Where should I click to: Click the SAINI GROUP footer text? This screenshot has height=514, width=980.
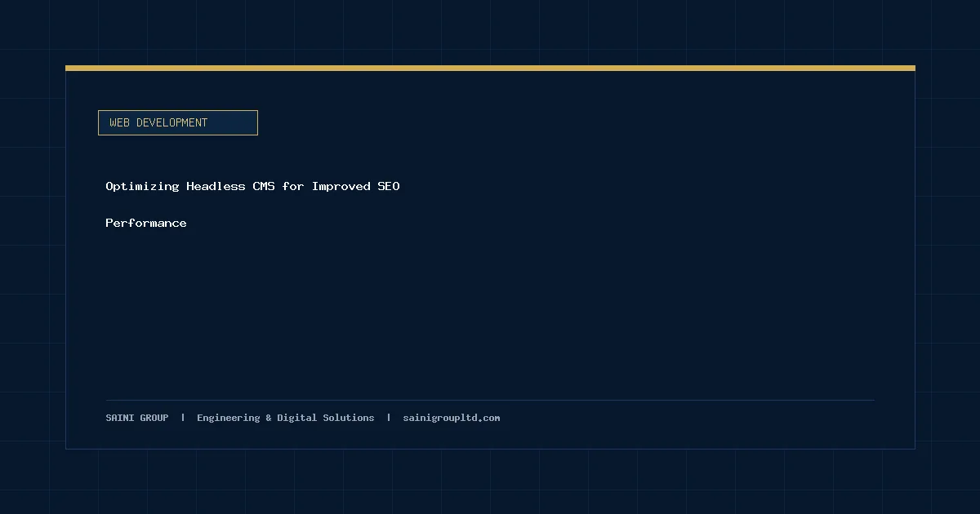pos(137,418)
